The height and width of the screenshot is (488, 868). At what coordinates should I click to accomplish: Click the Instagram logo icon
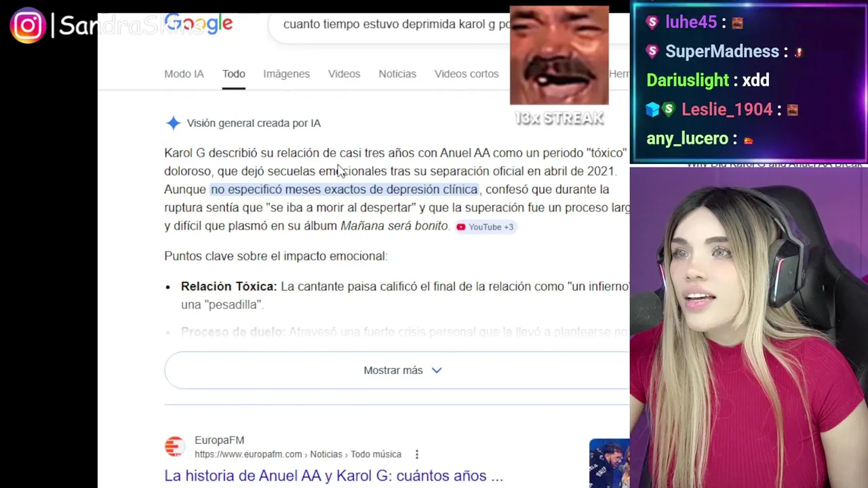point(28,26)
